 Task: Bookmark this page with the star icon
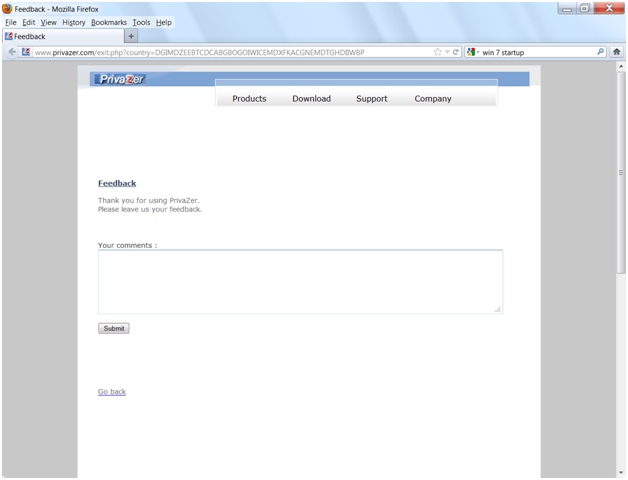(437, 52)
